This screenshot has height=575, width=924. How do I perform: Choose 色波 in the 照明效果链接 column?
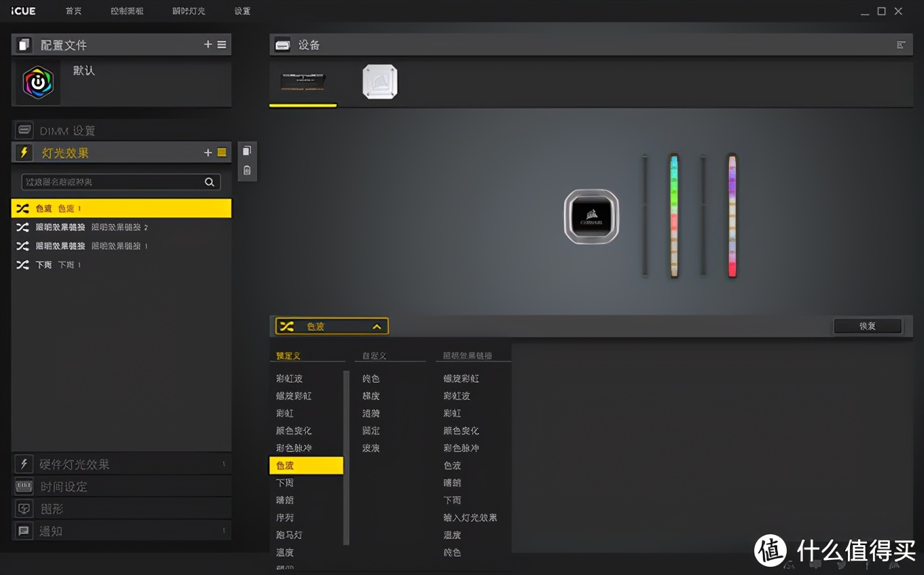[x=452, y=466]
